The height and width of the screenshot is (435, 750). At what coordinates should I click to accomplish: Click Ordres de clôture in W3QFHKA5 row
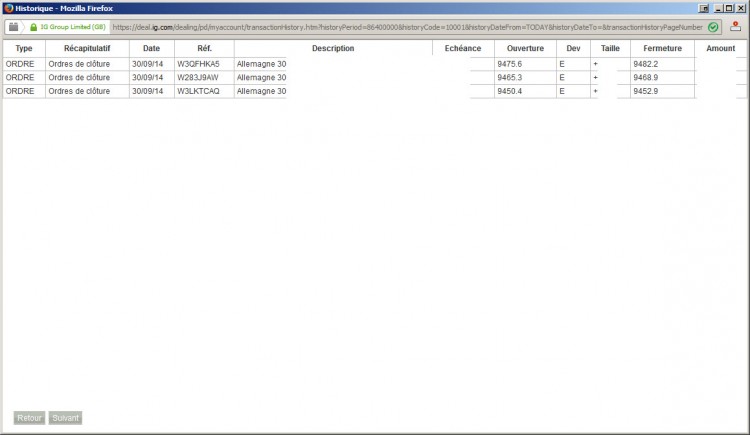pyautogui.click(x=79, y=64)
